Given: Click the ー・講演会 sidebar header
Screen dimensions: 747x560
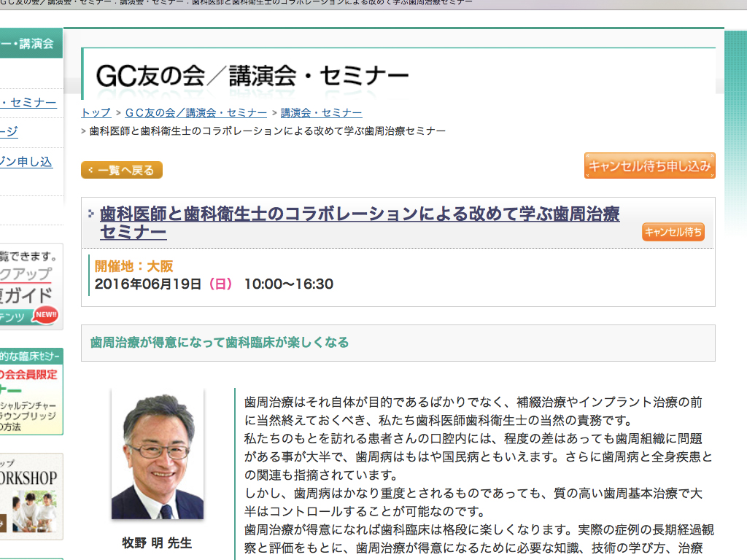Looking at the screenshot, I should (31, 43).
